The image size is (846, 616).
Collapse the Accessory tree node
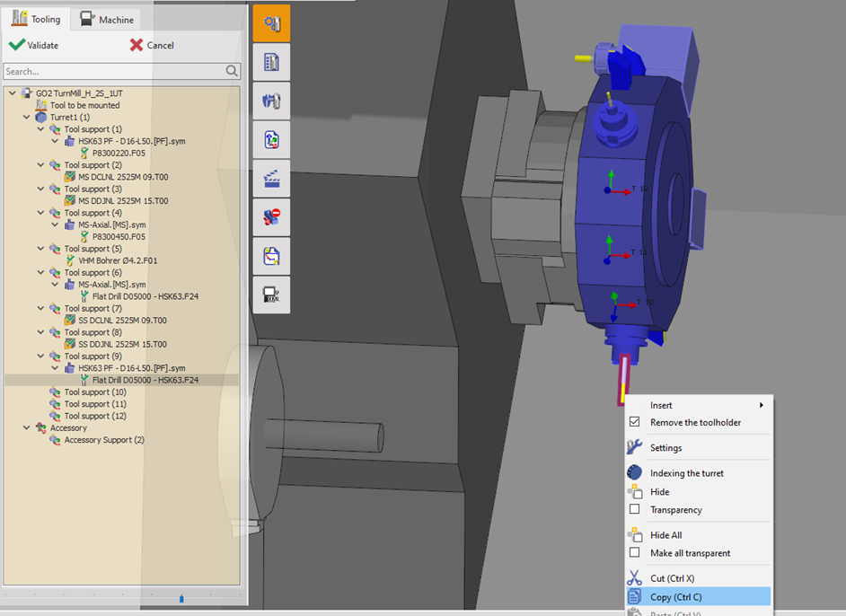click(x=26, y=427)
